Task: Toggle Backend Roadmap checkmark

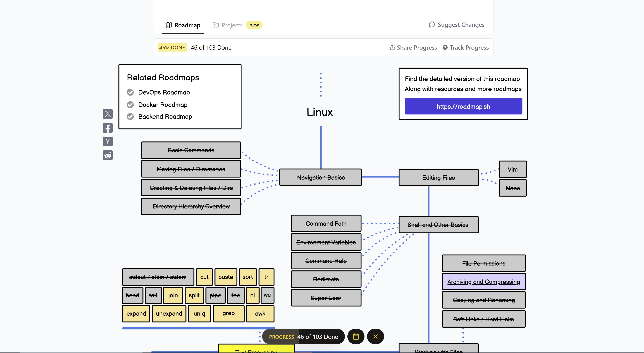Action: pos(130,117)
